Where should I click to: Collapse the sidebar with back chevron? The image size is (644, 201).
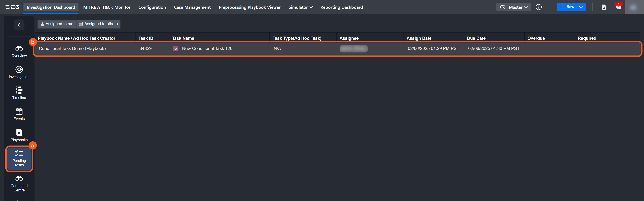click(19, 24)
